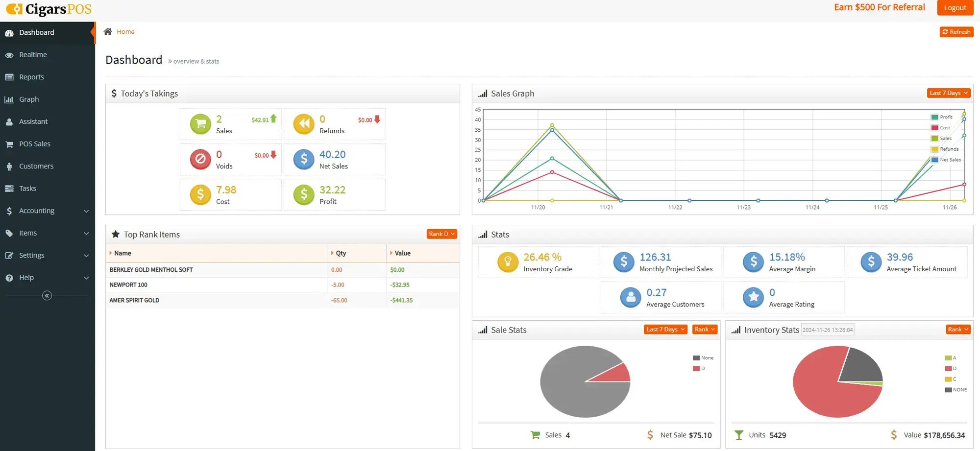Click the Home house icon in breadcrumb
The height and width of the screenshot is (451, 980).
(x=108, y=31)
